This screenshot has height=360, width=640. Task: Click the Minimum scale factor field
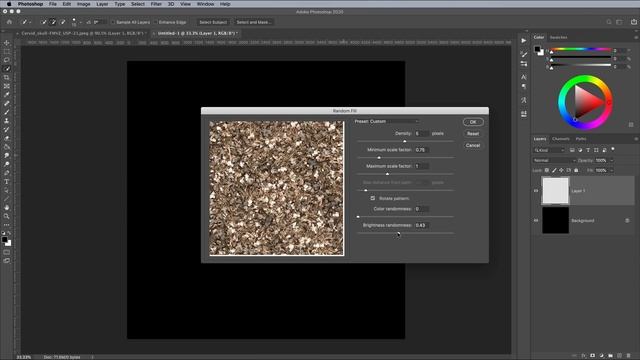click(422, 150)
